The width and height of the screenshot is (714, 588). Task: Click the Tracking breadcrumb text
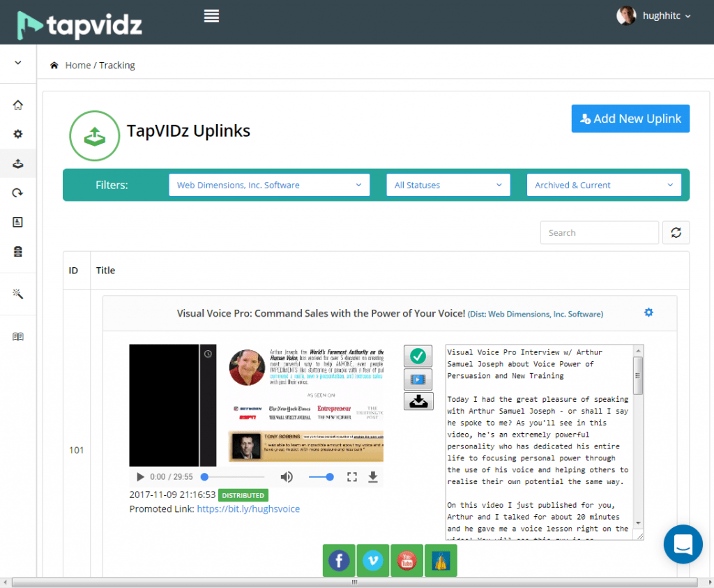117,65
